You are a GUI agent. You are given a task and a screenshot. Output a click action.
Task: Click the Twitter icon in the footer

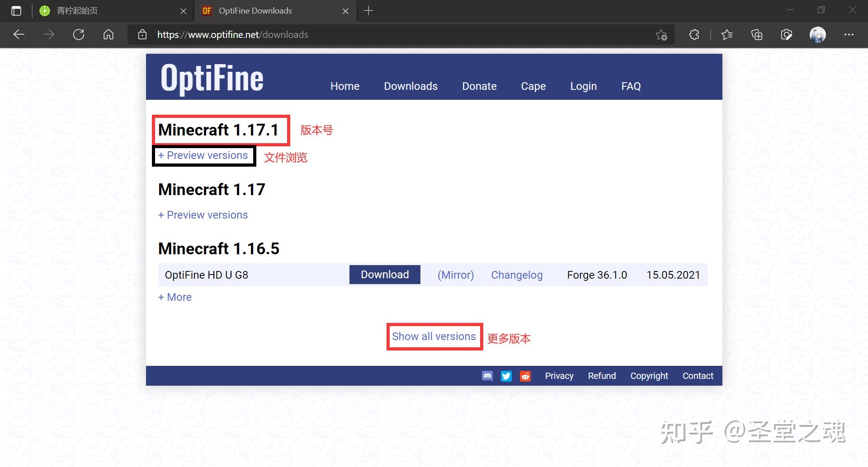(506, 375)
